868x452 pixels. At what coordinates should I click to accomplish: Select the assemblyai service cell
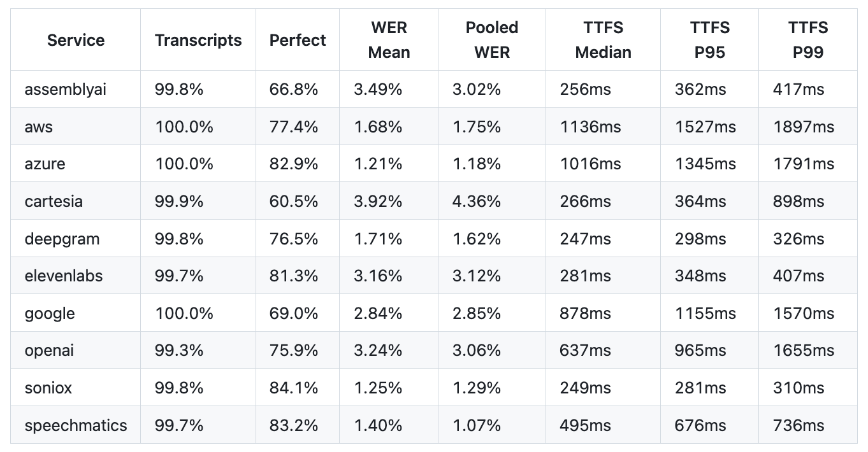click(65, 89)
